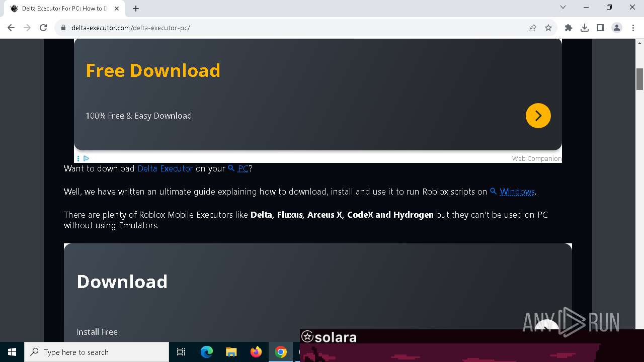Toggle the browser side panel
This screenshot has width=644, height=362.
(x=601, y=28)
